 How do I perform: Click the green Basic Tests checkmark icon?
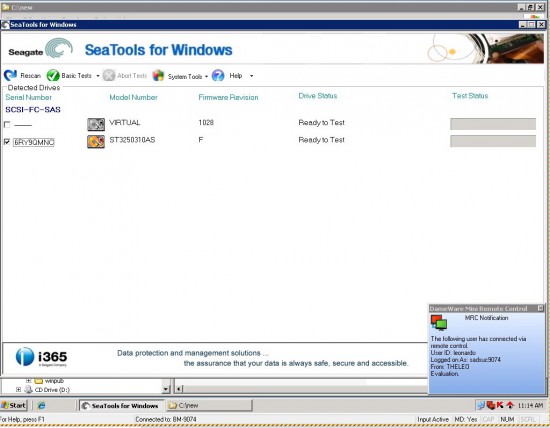pyautogui.click(x=53, y=75)
